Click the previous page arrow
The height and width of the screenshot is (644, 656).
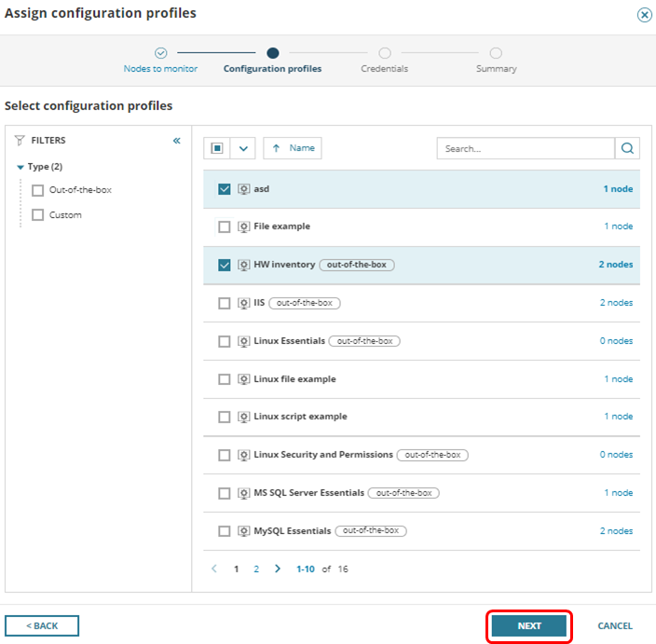click(x=214, y=569)
